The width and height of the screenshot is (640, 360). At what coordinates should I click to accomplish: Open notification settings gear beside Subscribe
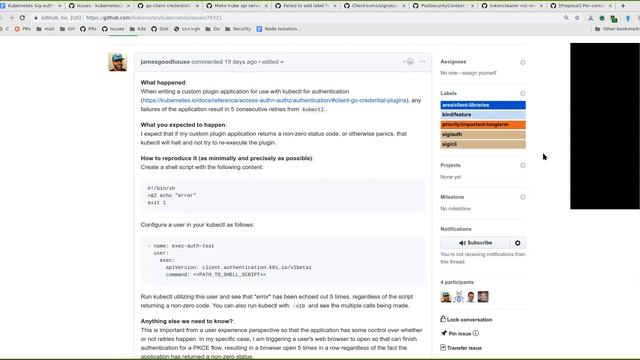[x=518, y=243]
